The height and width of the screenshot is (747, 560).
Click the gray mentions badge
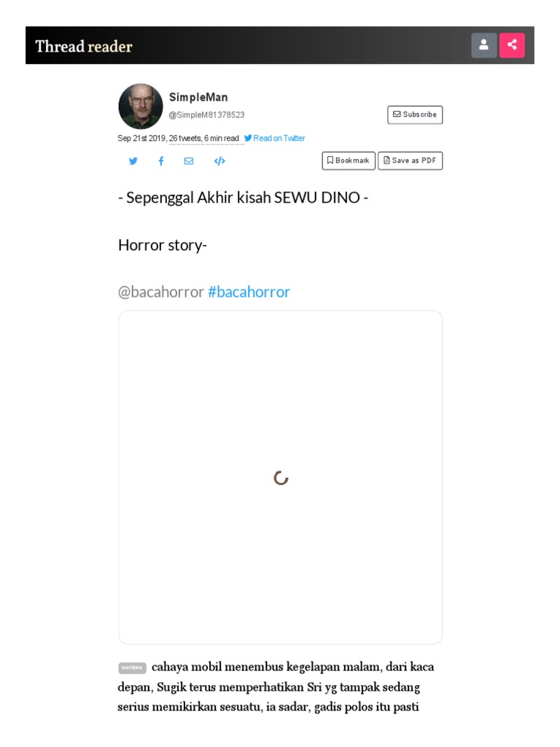coord(132,667)
